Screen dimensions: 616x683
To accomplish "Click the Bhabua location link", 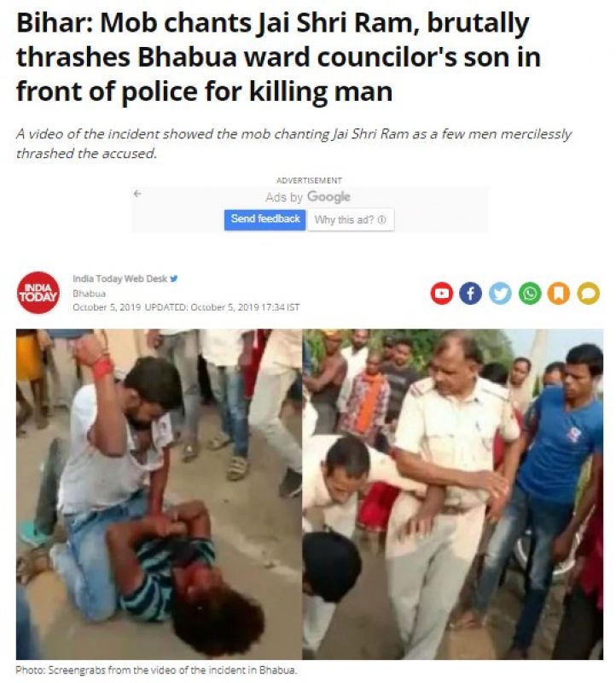I will tap(90, 293).
